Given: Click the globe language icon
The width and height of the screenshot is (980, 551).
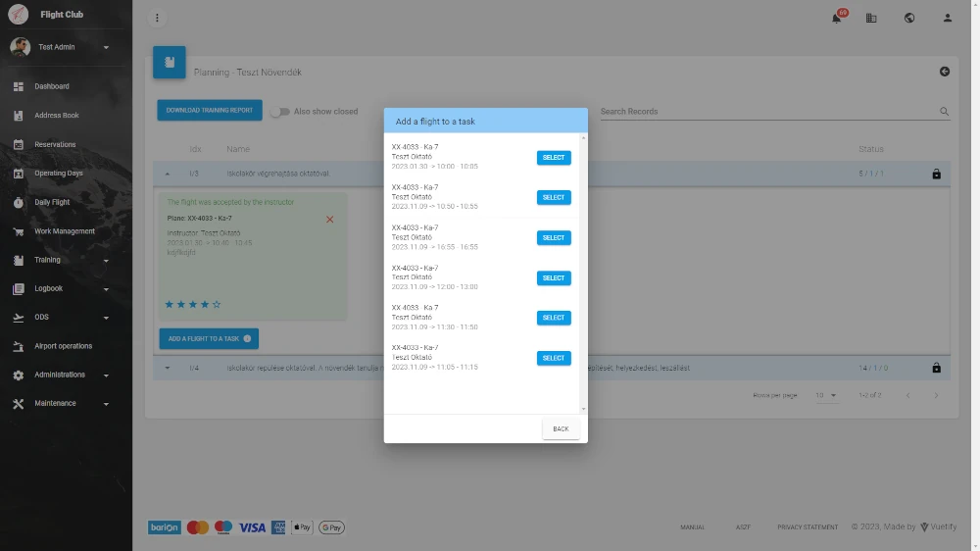Looking at the screenshot, I should tap(909, 18).
